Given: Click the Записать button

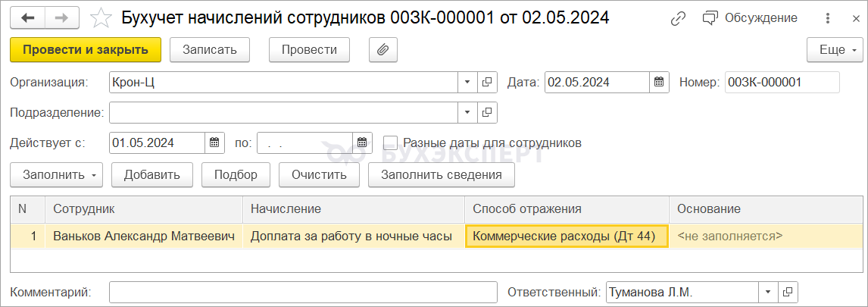Looking at the screenshot, I should pyautogui.click(x=210, y=50).
